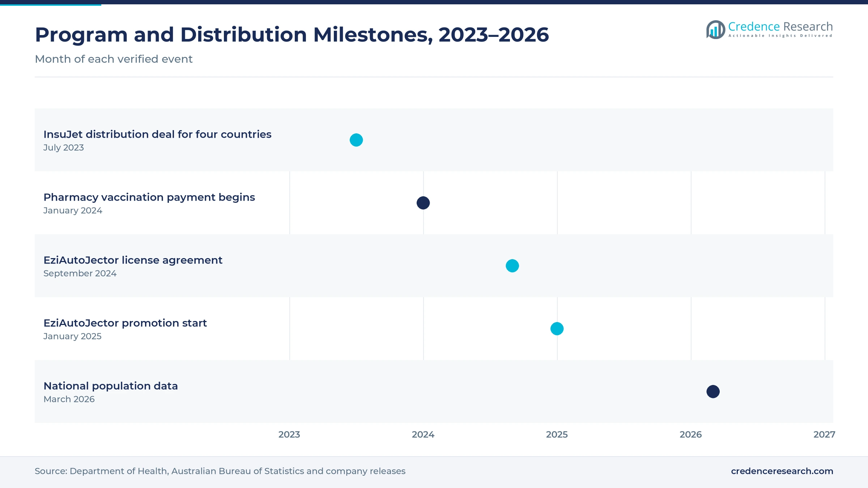
Task: Select the March 2026 population data dot
Action: [x=713, y=391]
